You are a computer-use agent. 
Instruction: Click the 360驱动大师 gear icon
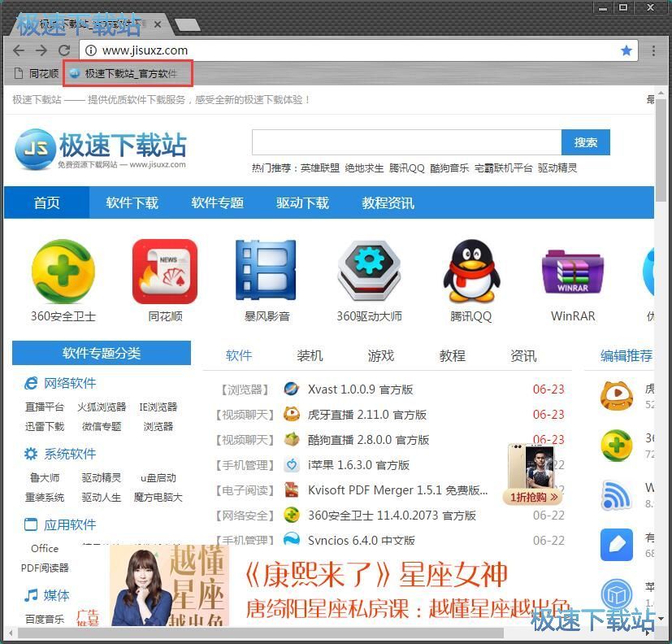click(x=369, y=270)
